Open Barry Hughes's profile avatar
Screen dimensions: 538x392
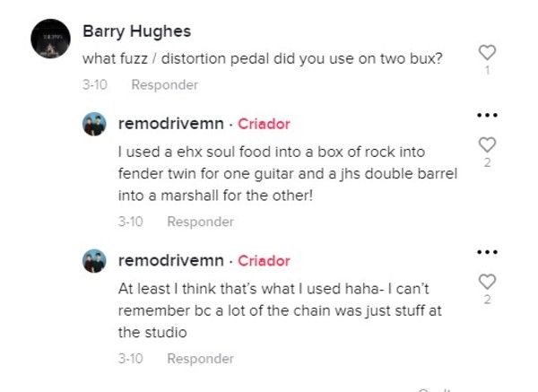click(50, 39)
